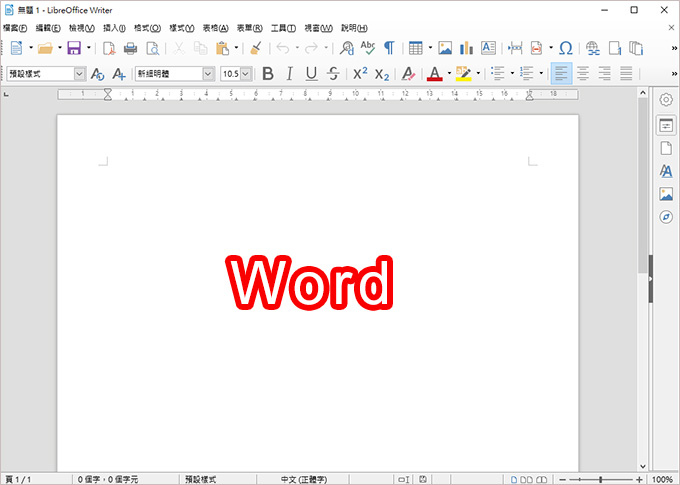The width and height of the screenshot is (680, 485).
Task: Open the 插入(I) menu
Action: point(114,28)
